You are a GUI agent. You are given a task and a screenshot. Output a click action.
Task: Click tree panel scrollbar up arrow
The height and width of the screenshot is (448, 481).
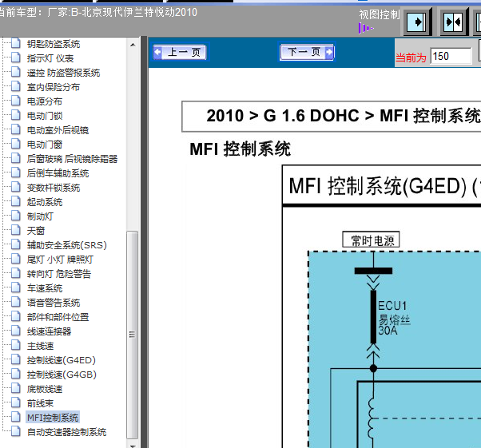click(133, 45)
